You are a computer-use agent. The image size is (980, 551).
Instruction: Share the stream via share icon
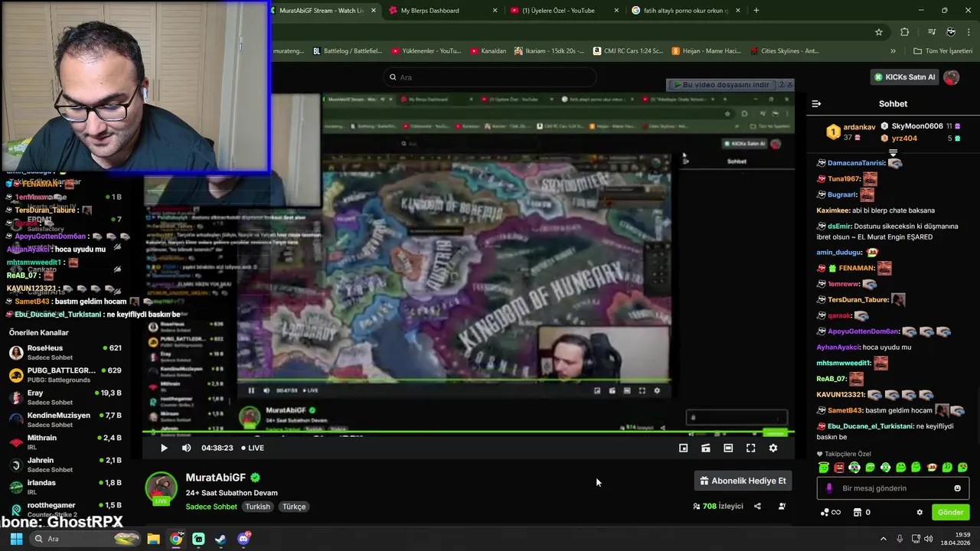[x=757, y=506]
